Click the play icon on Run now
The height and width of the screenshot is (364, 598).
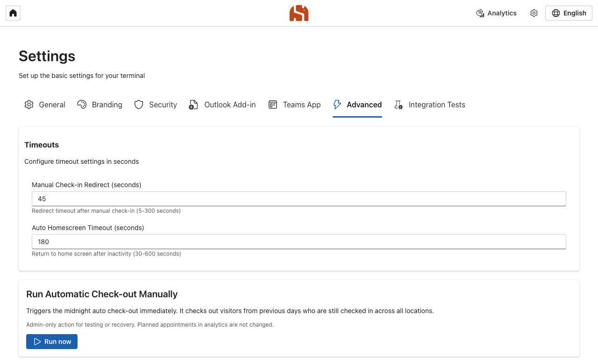click(37, 342)
